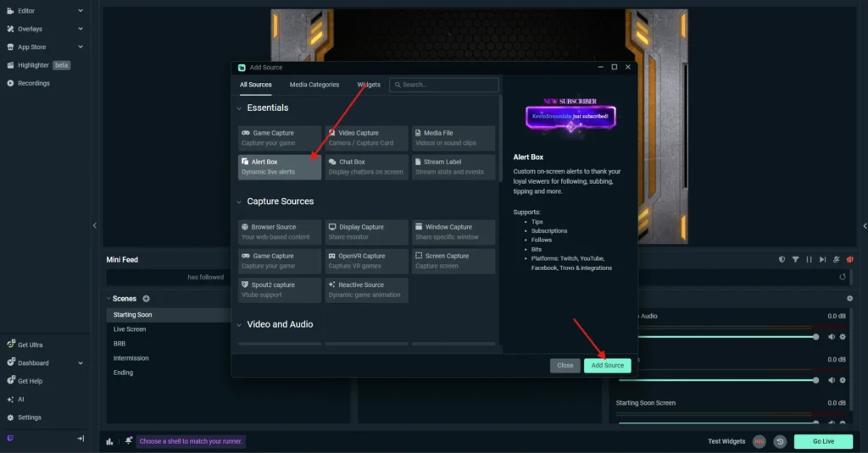Collapse the Video and Audio section
Screen dimensions: 868x453
click(x=239, y=324)
